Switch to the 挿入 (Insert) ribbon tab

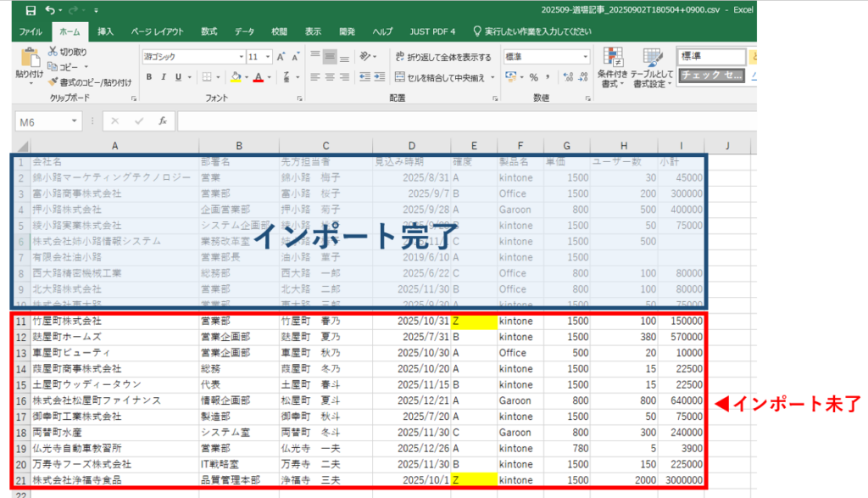(x=106, y=32)
